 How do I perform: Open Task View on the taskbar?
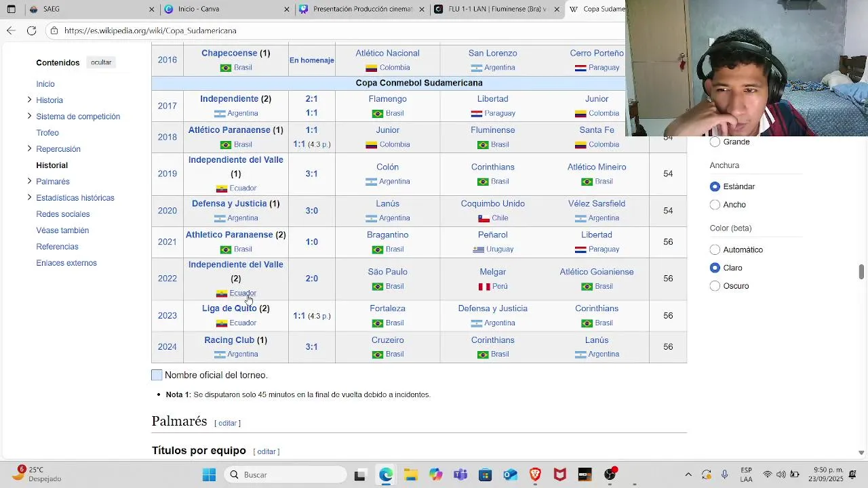click(x=359, y=474)
